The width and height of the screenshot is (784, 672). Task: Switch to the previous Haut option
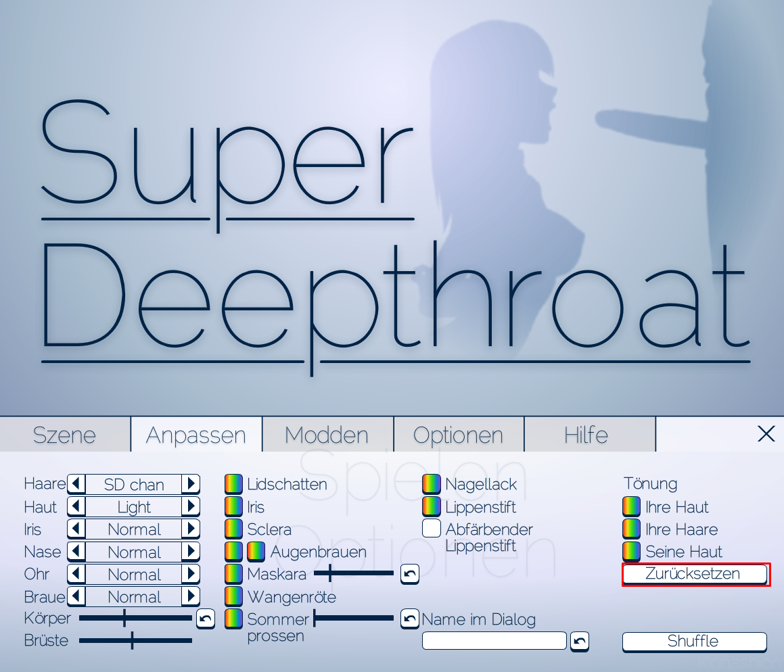click(x=76, y=506)
